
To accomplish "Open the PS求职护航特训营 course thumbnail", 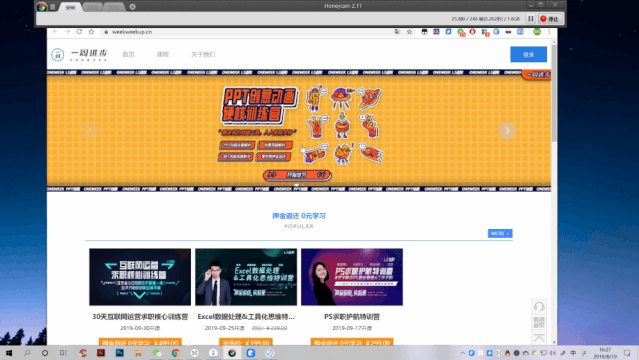I will pyautogui.click(x=352, y=277).
